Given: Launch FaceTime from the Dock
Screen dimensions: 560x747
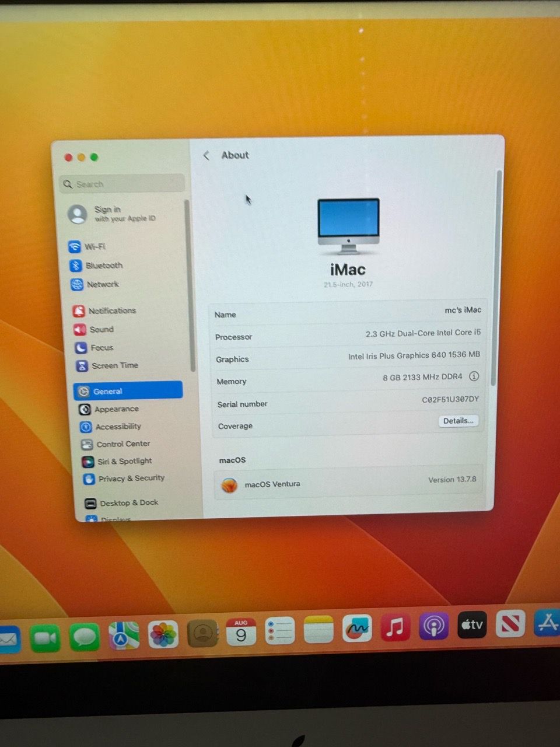Looking at the screenshot, I should tap(45, 639).
